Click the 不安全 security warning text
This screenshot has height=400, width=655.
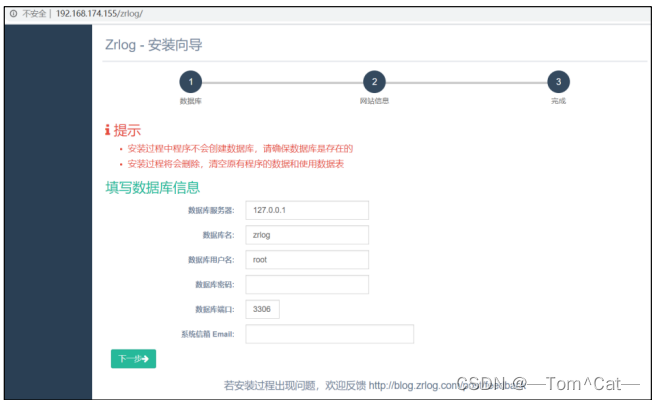(34, 14)
